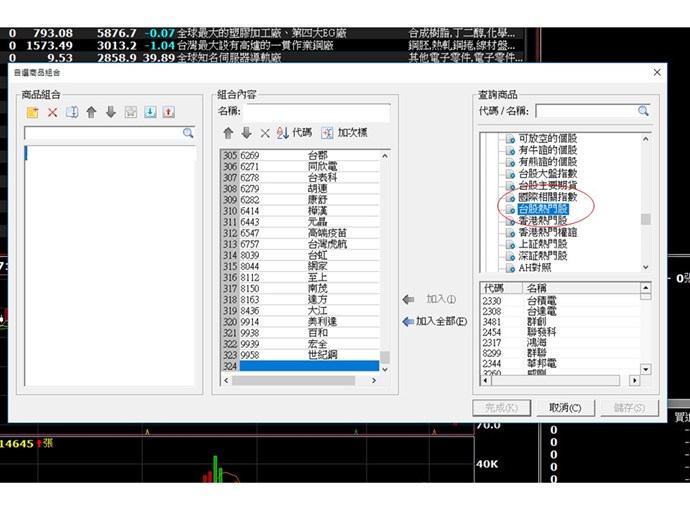The image size is (690, 518).
Task: Select the 2330 台積電 row in results
Action: pos(540,300)
